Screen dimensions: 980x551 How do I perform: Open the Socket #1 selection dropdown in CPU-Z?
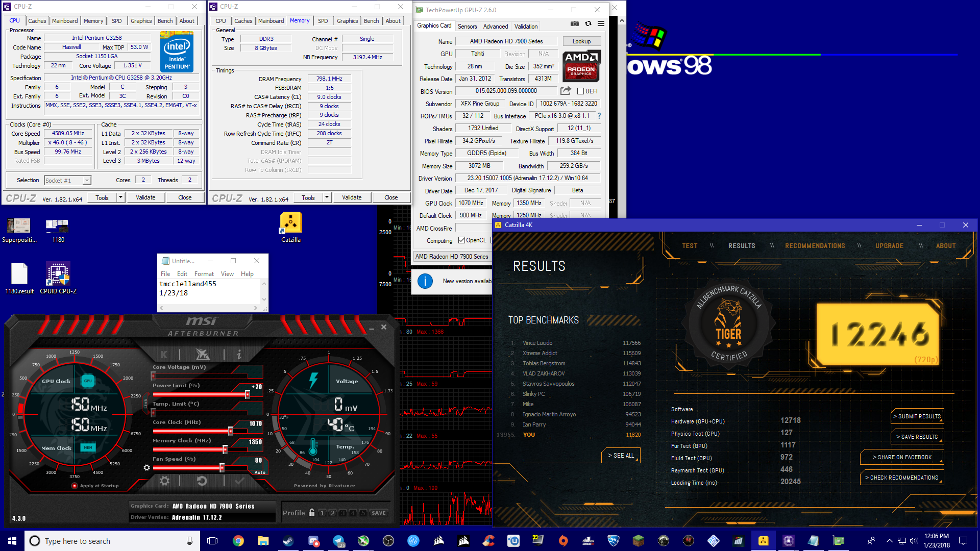tap(67, 180)
